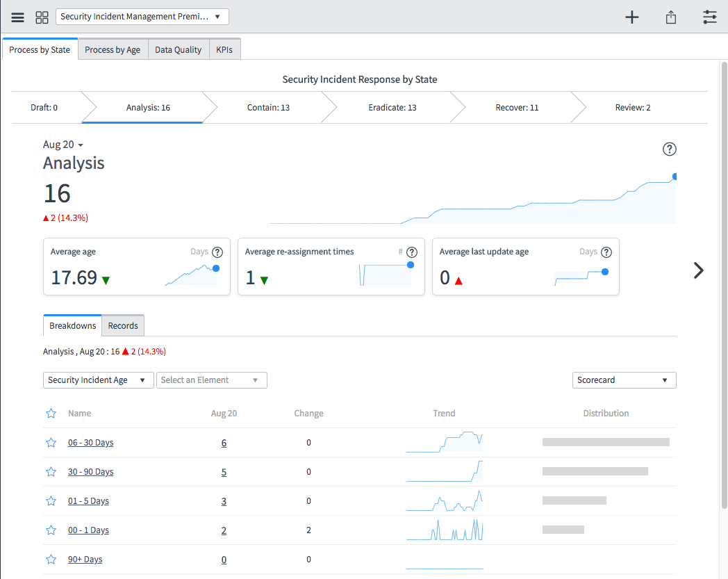
Task: Toggle favorite star for 00 - 1 Days
Action: click(51, 530)
